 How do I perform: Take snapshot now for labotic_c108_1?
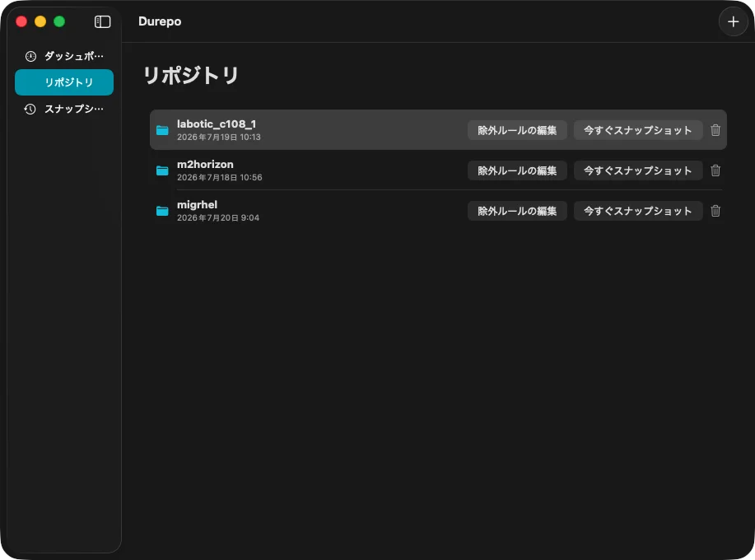[x=638, y=130]
